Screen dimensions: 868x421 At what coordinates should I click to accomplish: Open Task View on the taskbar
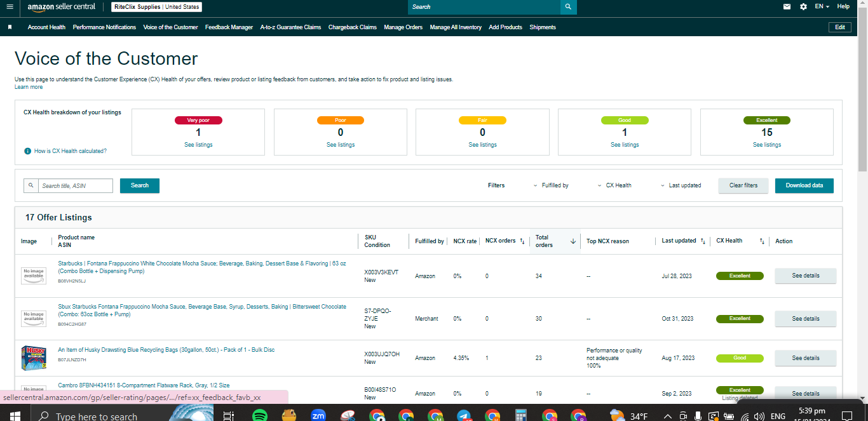tap(229, 416)
